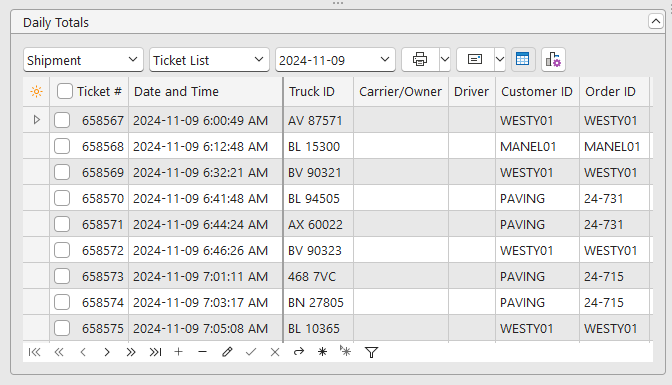
Task: Expand the Ticket List dropdown
Action: [x=209, y=60]
